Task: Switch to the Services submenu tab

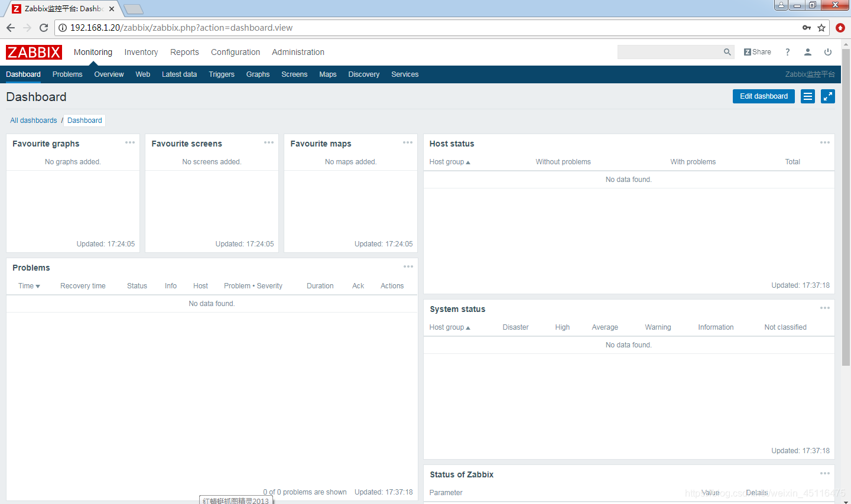Action: click(x=405, y=74)
